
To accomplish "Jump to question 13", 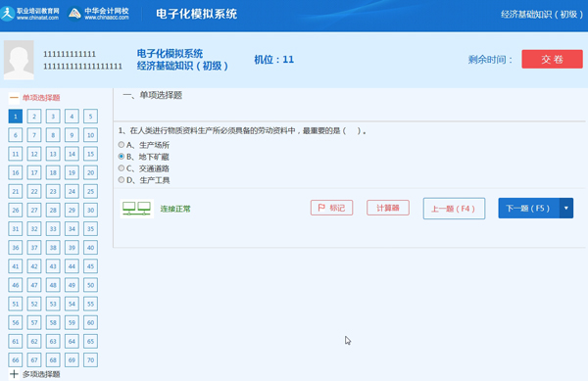I will (53, 154).
